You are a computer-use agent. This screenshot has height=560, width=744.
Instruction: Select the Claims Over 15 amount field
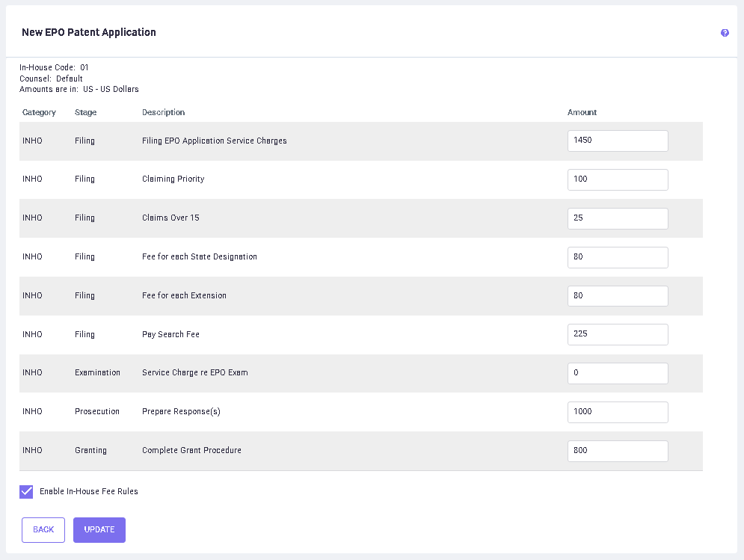pyautogui.click(x=617, y=218)
